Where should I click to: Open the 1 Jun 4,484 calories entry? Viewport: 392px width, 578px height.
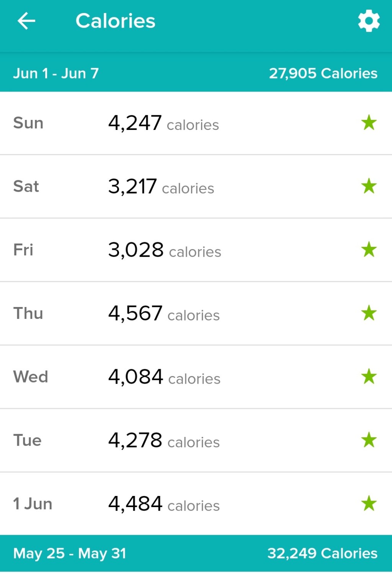[x=164, y=504]
